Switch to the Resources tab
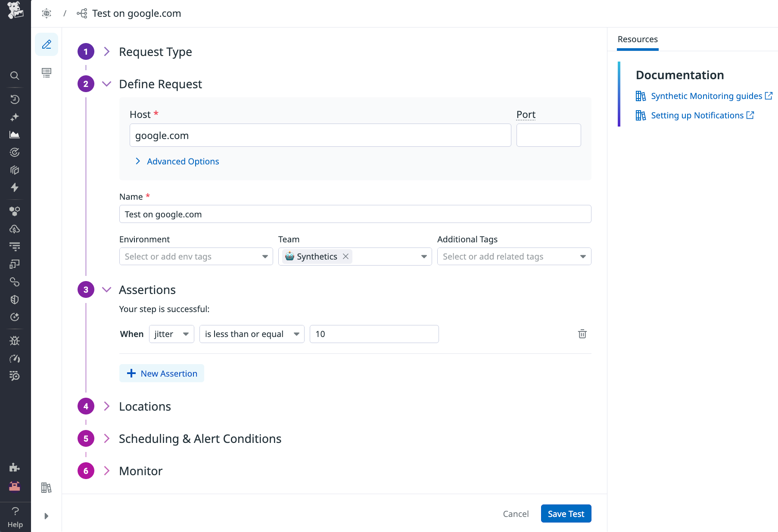This screenshot has width=778, height=532. click(x=638, y=39)
